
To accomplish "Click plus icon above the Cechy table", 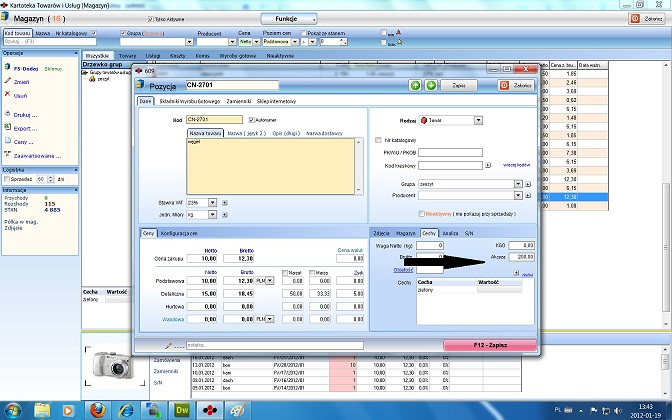I will click(x=516, y=273).
